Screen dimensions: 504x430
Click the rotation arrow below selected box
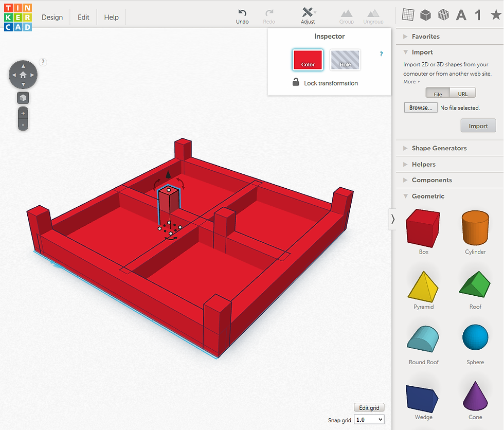coord(171,238)
